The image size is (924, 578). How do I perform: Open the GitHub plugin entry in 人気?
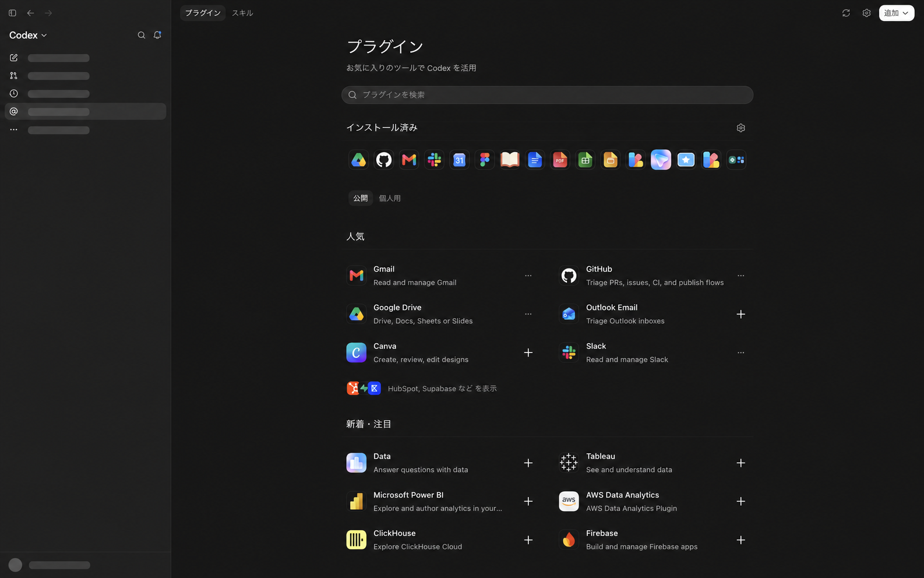(654, 276)
